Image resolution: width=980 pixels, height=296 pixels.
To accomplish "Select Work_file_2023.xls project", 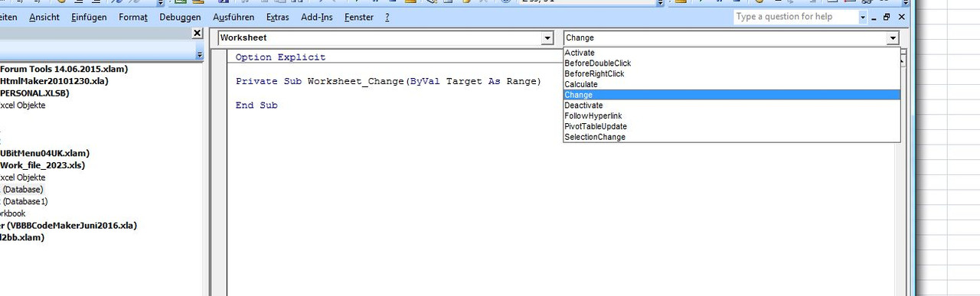I will click(x=42, y=165).
